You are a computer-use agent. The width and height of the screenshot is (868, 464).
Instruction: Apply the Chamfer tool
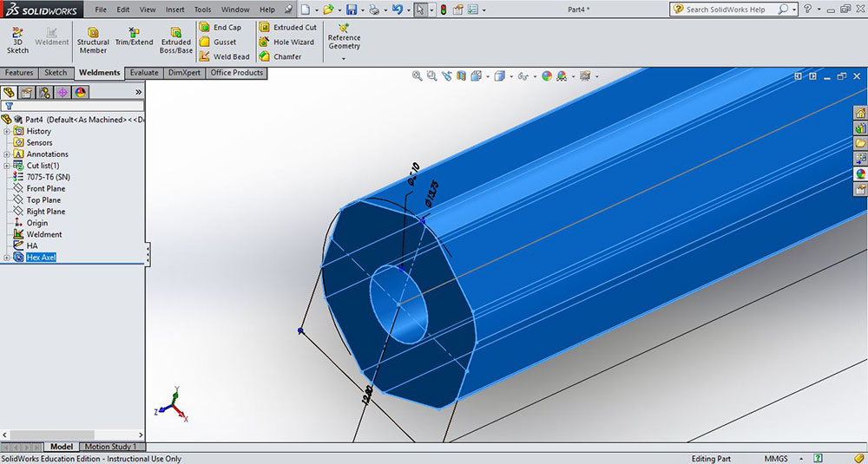tap(279, 56)
